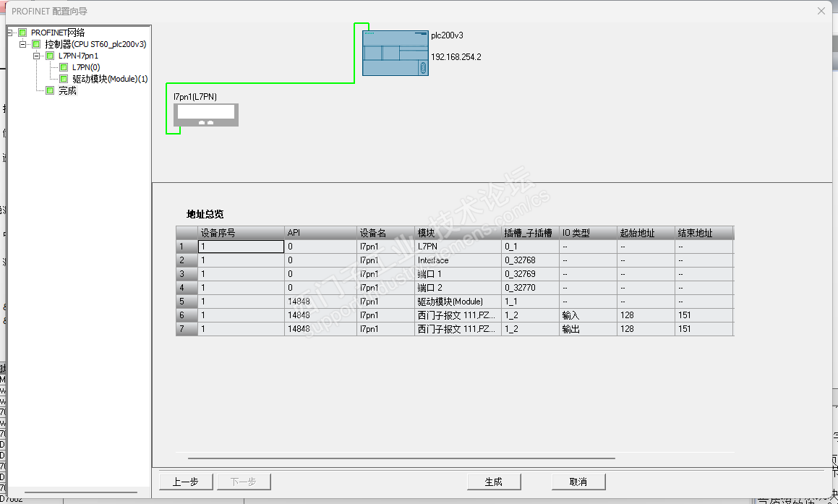Select 控制器(CPU ST60_plc200v3) tree item

click(95, 44)
